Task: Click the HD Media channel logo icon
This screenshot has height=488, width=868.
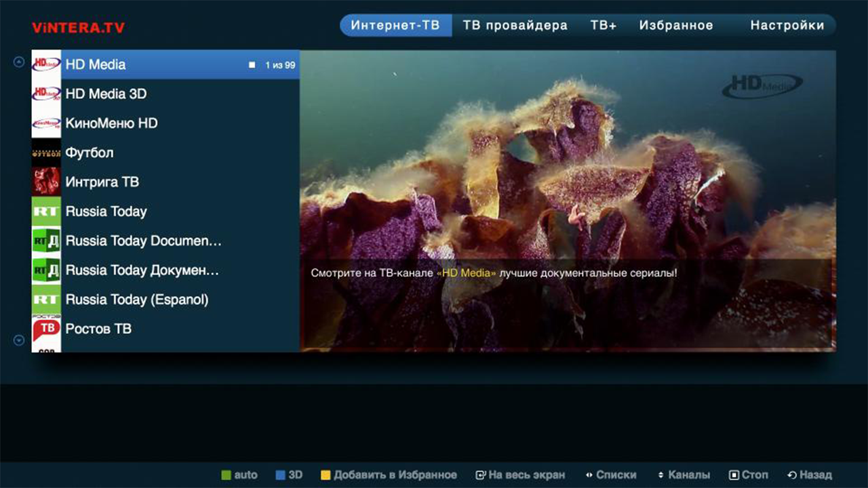Action: (x=46, y=64)
